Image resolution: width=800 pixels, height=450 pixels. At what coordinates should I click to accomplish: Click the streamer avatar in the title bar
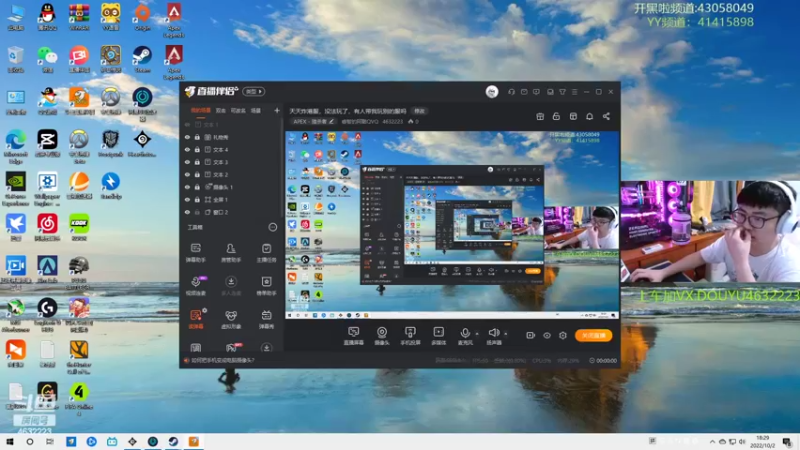click(492, 92)
